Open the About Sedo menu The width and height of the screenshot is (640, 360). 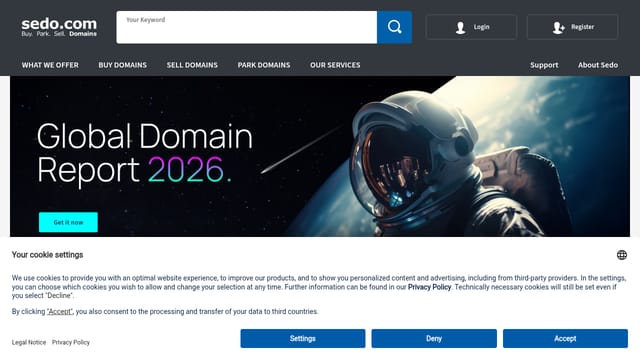pos(598,65)
